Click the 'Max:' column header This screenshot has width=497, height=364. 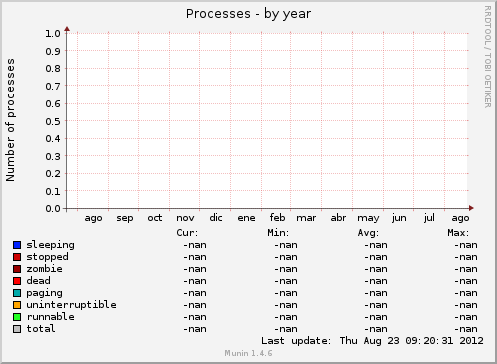coord(458,233)
